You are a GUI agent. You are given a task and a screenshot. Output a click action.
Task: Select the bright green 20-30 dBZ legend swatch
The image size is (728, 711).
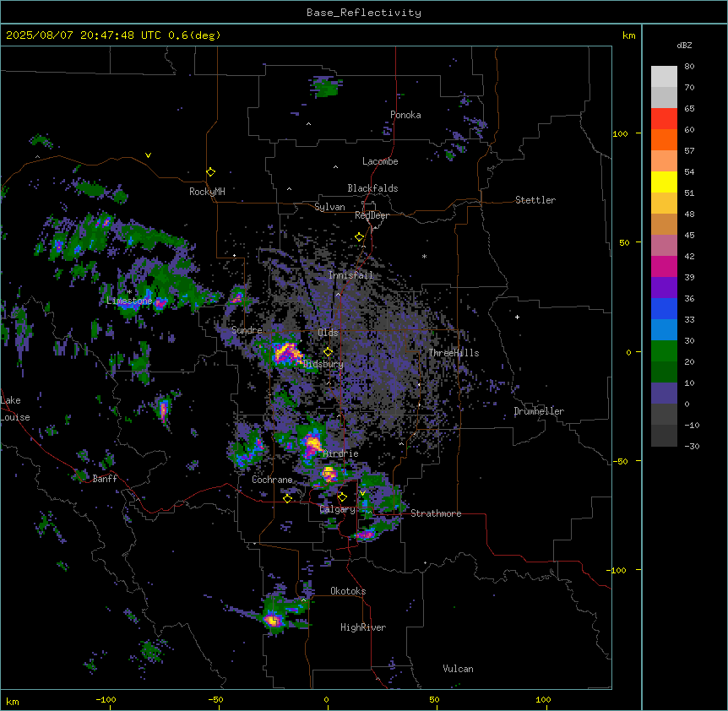pyautogui.click(x=664, y=351)
